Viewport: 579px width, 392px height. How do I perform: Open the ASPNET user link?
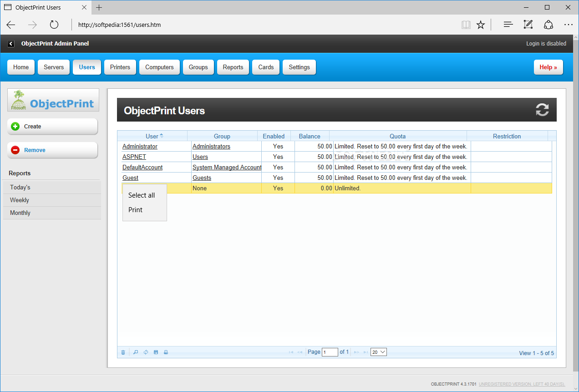[x=134, y=157]
